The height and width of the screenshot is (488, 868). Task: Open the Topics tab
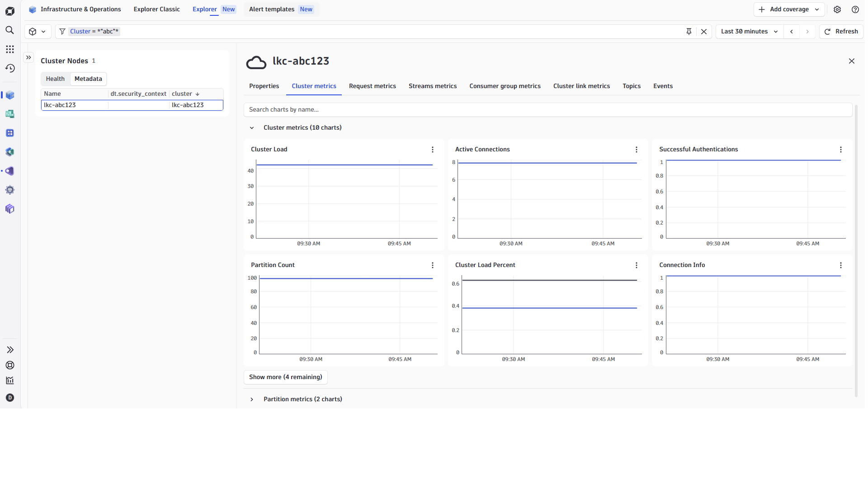point(632,86)
